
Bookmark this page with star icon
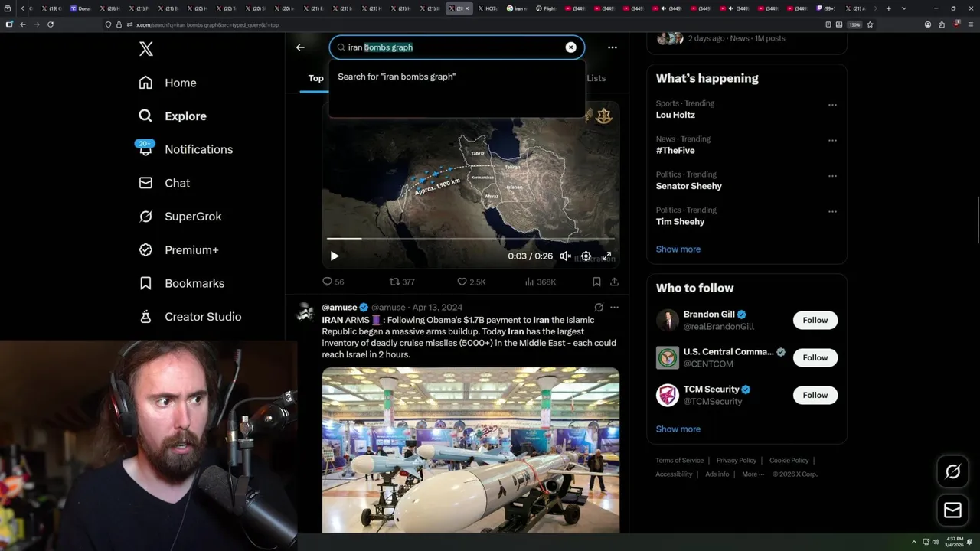[870, 24]
